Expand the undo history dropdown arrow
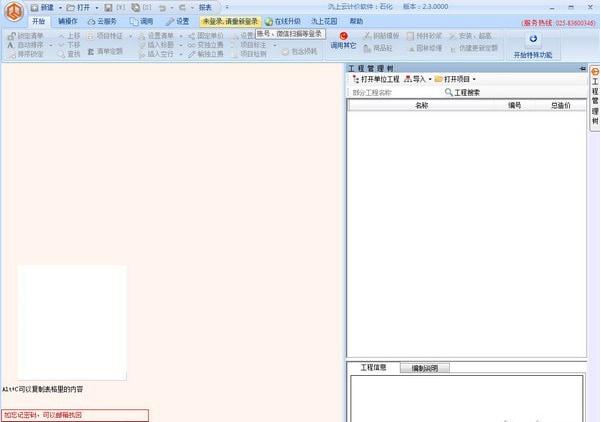Viewport: 601px width, 422px height. click(x=172, y=8)
